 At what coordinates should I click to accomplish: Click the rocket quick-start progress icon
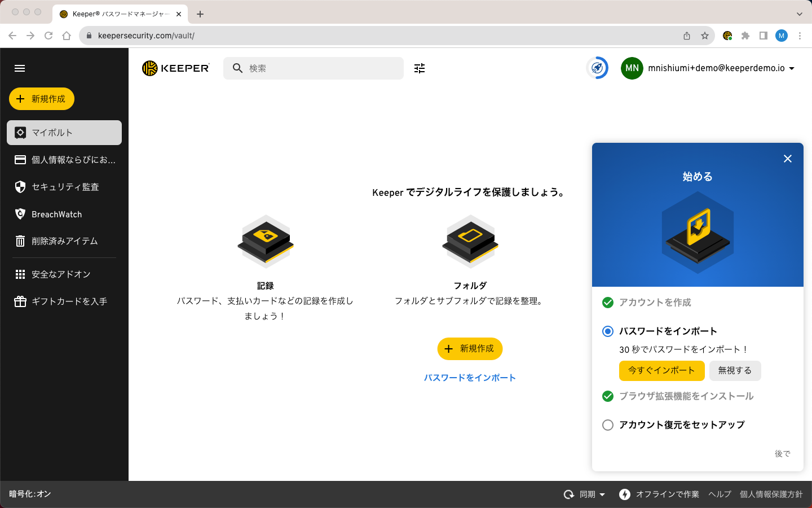pyautogui.click(x=597, y=68)
